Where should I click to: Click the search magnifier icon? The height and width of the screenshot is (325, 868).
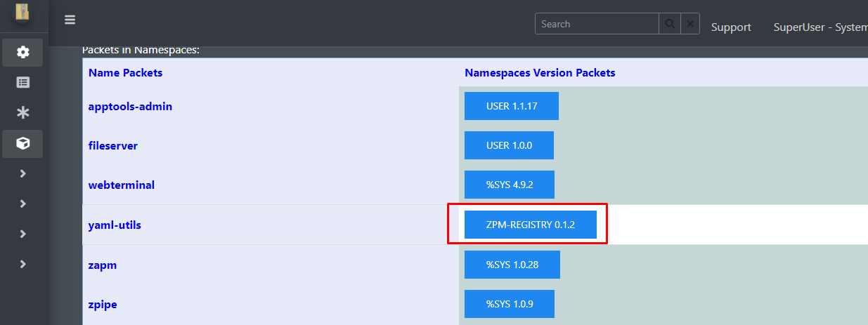(x=669, y=24)
